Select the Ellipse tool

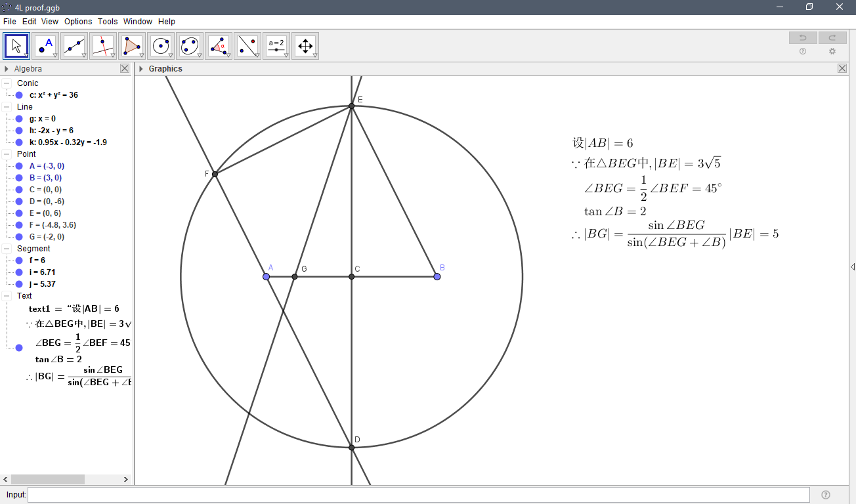click(190, 45)
